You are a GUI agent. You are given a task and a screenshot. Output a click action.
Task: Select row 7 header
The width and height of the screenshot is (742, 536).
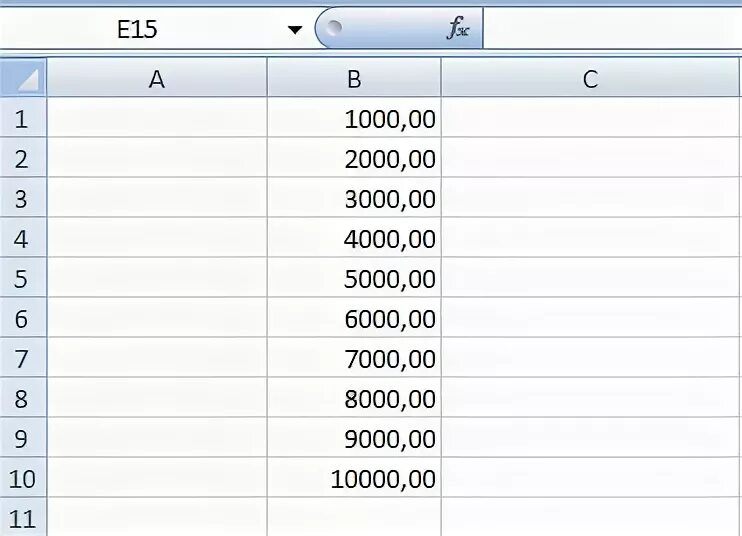[23, 358]
